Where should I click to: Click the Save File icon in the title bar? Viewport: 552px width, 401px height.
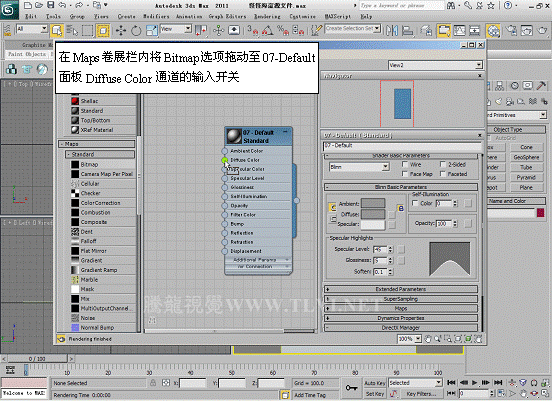(50, 5)
